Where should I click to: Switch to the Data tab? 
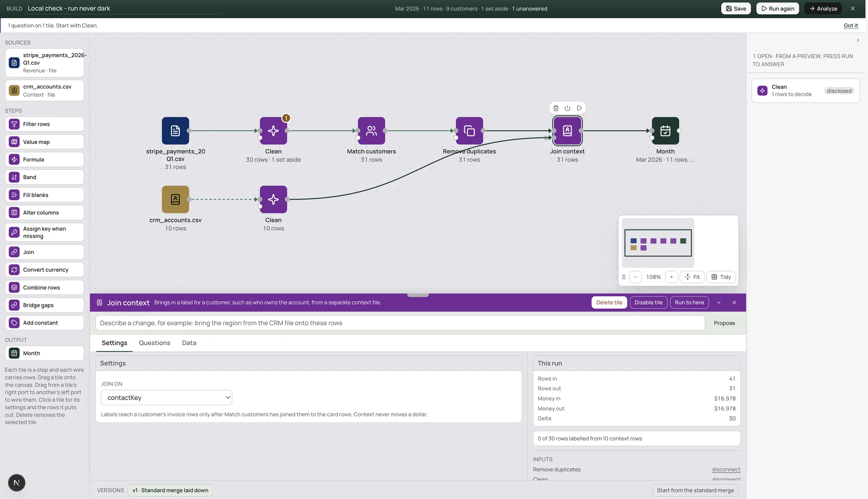189,343
